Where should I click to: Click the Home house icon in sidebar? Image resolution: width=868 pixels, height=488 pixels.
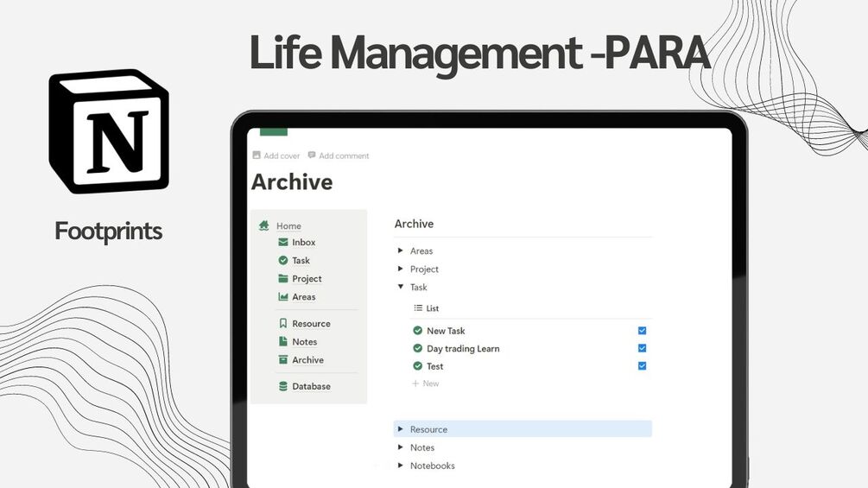(264, 225)
